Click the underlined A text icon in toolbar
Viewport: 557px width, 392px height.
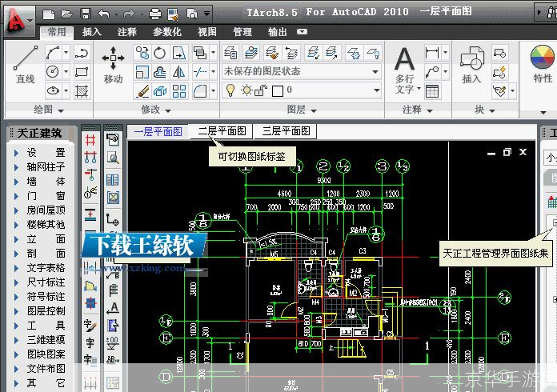[114, 308]
